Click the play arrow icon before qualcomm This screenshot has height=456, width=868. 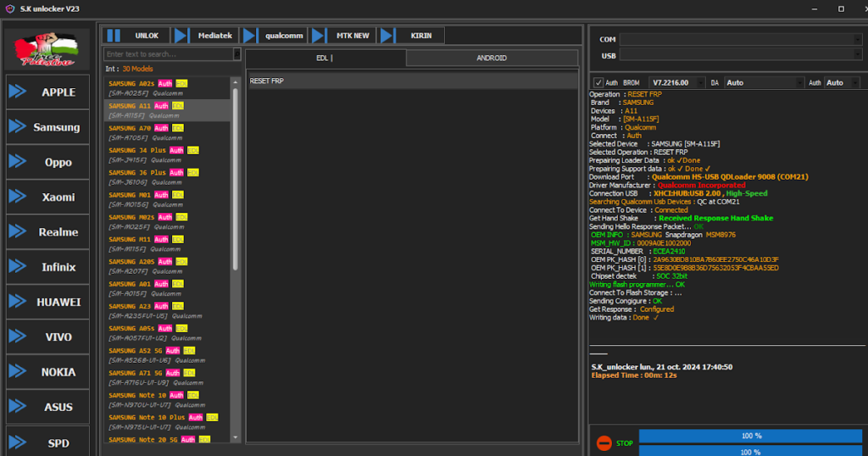[249, 36]
